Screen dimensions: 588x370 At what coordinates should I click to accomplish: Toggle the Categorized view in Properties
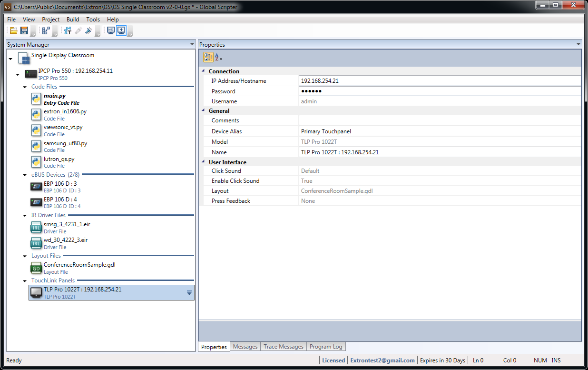click(208, 57)
